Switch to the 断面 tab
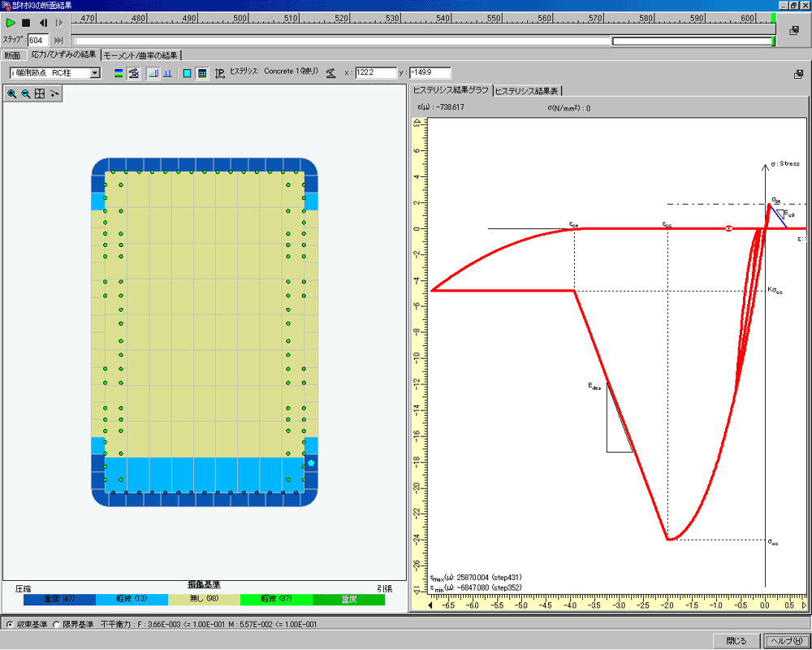 12,55
